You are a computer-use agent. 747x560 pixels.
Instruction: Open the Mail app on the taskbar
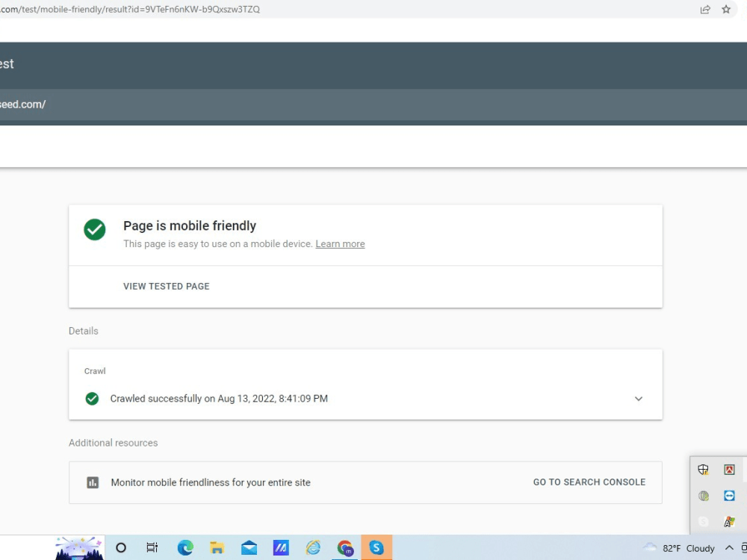click(249, 547)
